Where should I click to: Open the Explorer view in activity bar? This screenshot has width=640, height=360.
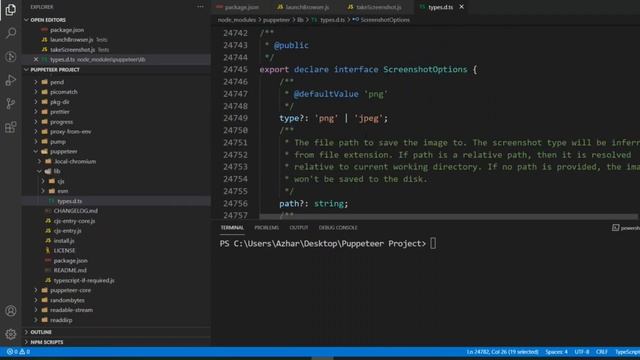point(11,9)
